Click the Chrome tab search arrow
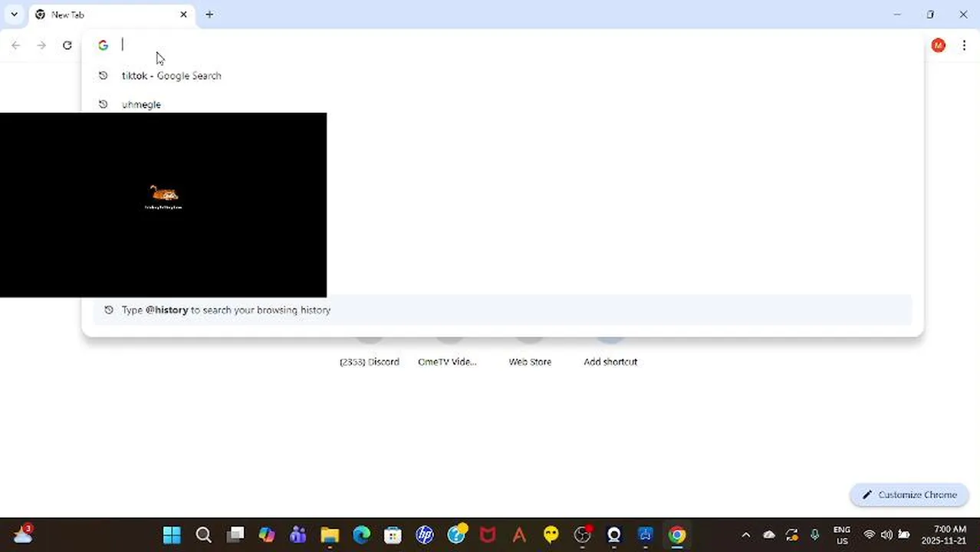 pos(14,15)
